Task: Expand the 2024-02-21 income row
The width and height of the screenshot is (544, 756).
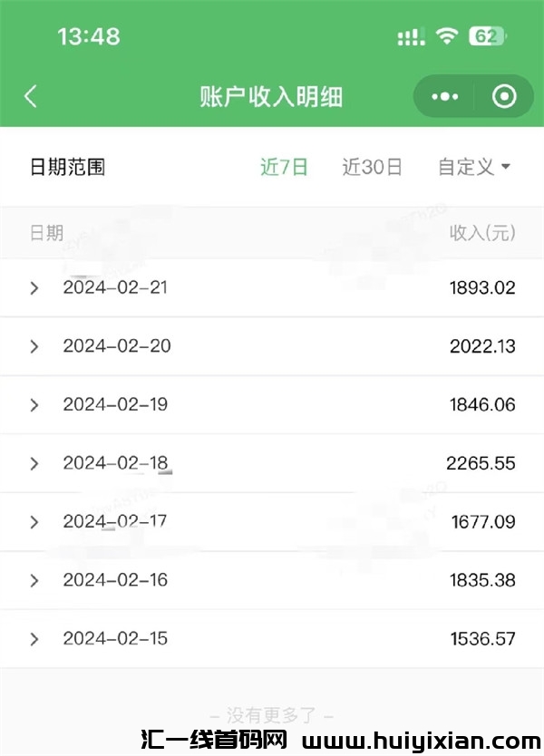Action: [34, 288]
